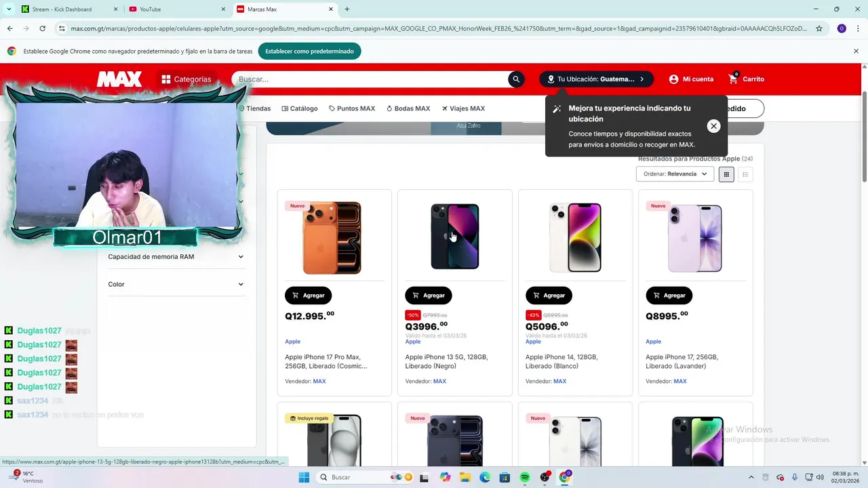Image resolution: width=868 pixels, height=488 pixels.
Task: Go back in browser history
Action: point(9,28)
